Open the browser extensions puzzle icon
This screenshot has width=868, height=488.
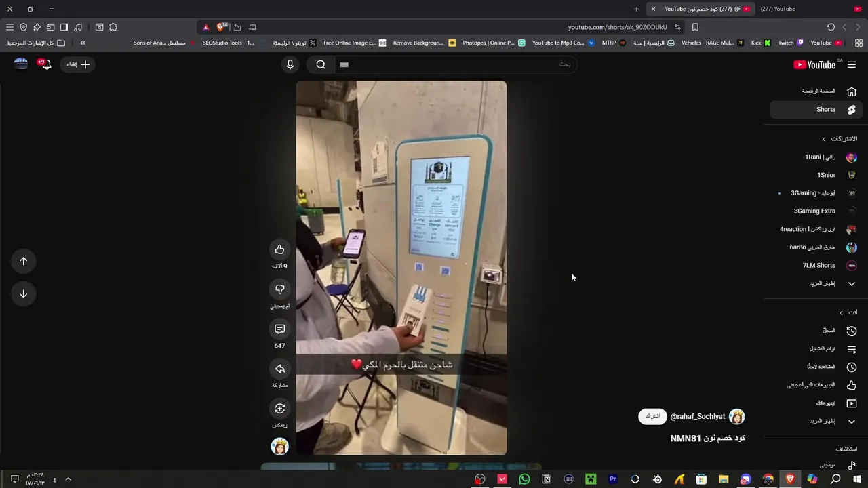113,27
